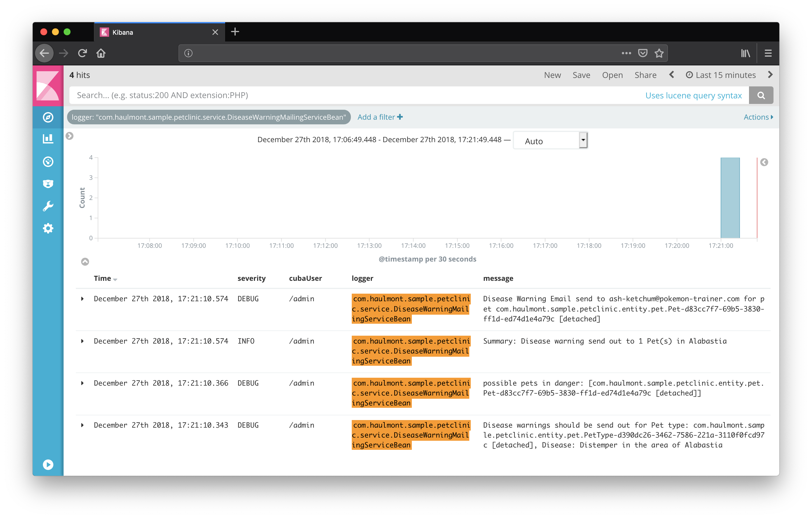This screenshot has height=519, width=812.
Task: Expand the log row at 17:21:10.343
Action: tap(82, 425)
